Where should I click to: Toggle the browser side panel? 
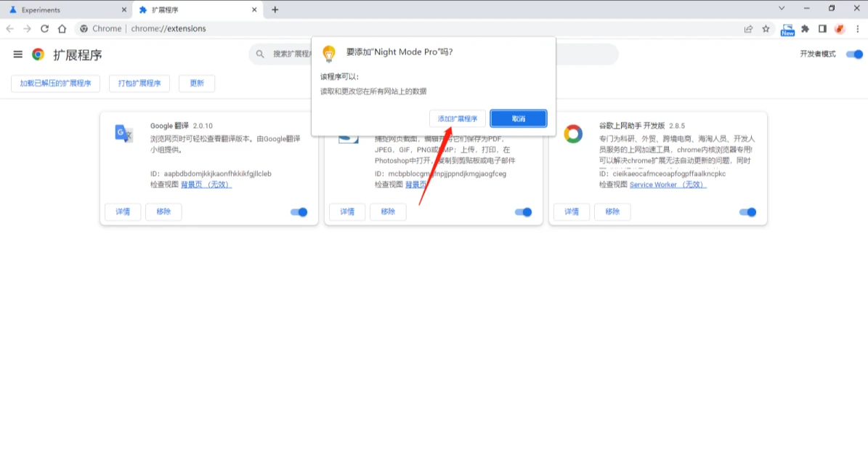pos(823,29)
